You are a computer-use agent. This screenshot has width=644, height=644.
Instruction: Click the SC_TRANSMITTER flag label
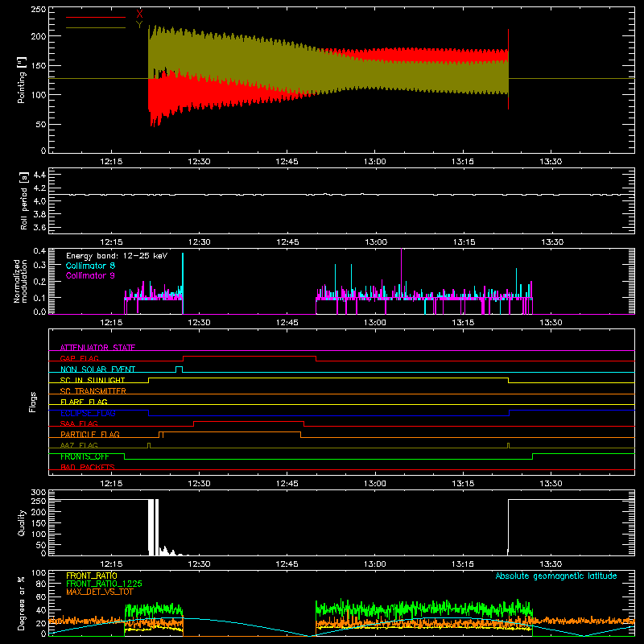93,390
